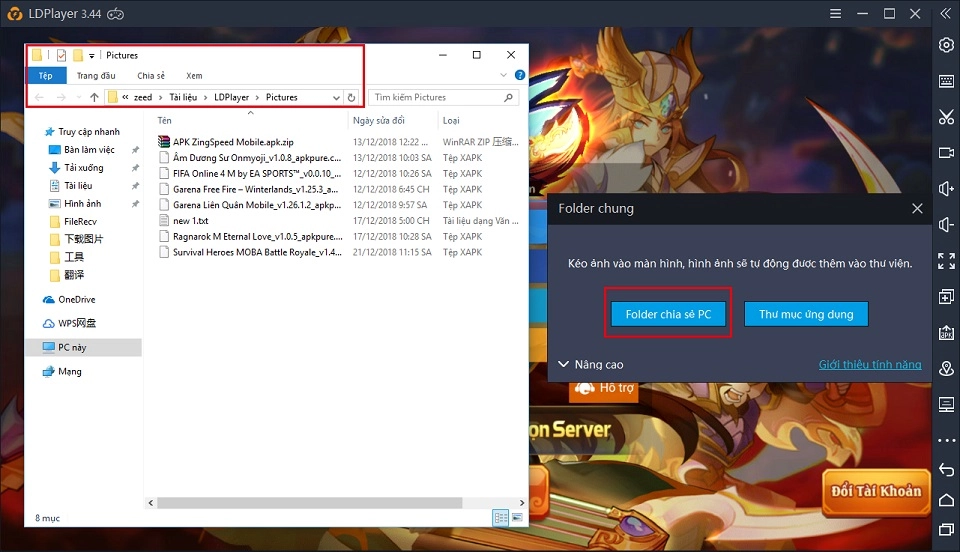Click the Folder chia sẻ PC button
The width and height of the screenshot is (960, 552).
click(668, 314)
